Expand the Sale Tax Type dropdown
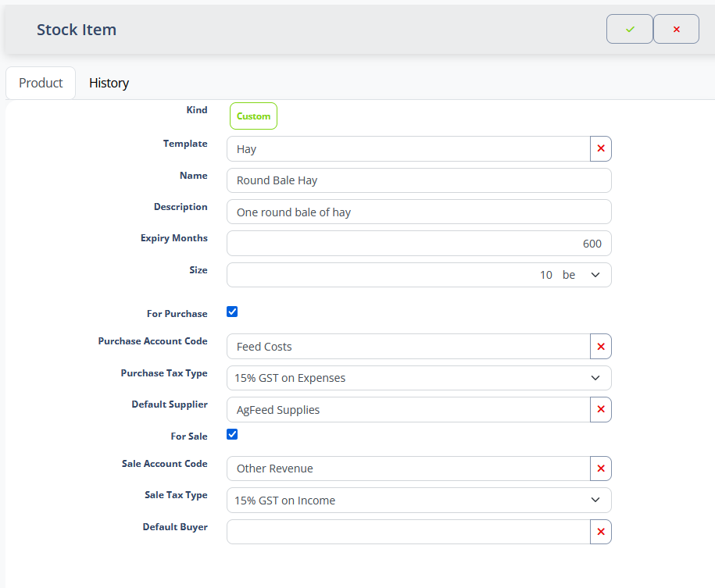This screenshot has height=588, width=715. [419, 501]
